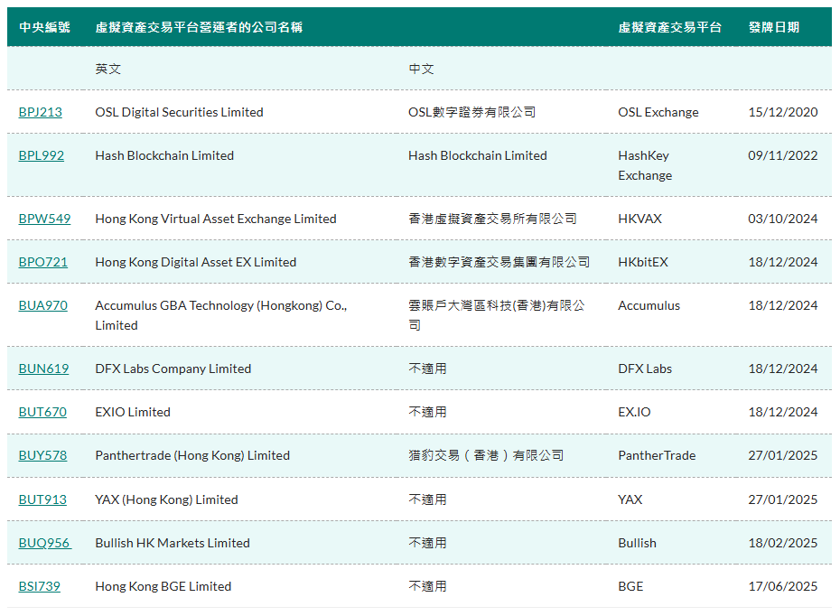This screenshot has width=840, height=616.
Task: Click the BUN619 link for DFX Labs
Action: (42, 369)
